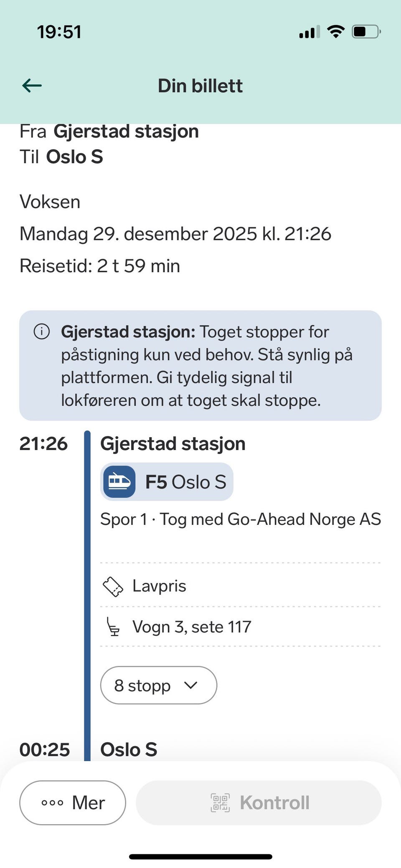
Task: Tap the Lavpris ticket icon
Action: coord(113,587)
